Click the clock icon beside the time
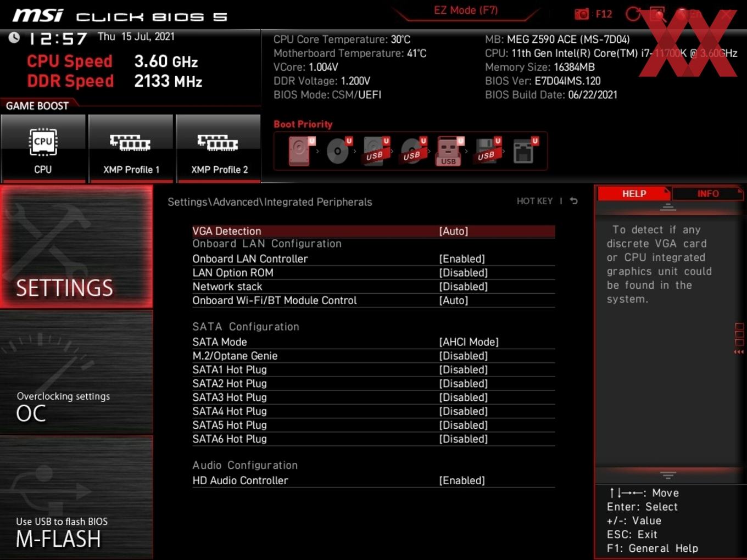Image resolution: width=747 pixels, height=560 pixels. pos(14,37)
